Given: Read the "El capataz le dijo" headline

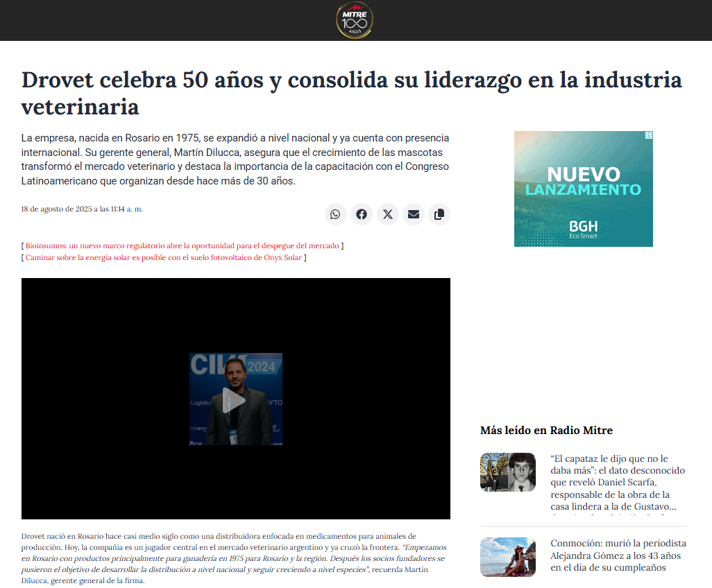Looking at the screenshot, I should [617, 482].
